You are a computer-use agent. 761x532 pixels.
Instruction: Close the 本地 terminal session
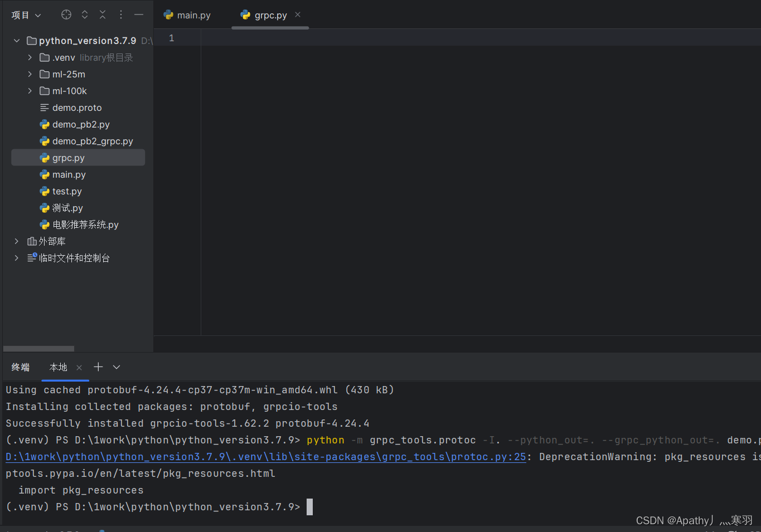coord(79,367)
